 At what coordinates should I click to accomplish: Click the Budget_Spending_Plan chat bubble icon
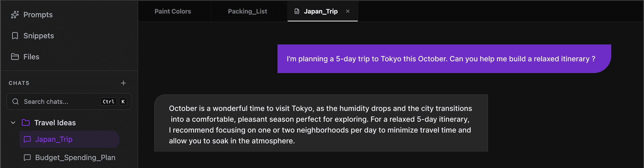pos(27,157)
